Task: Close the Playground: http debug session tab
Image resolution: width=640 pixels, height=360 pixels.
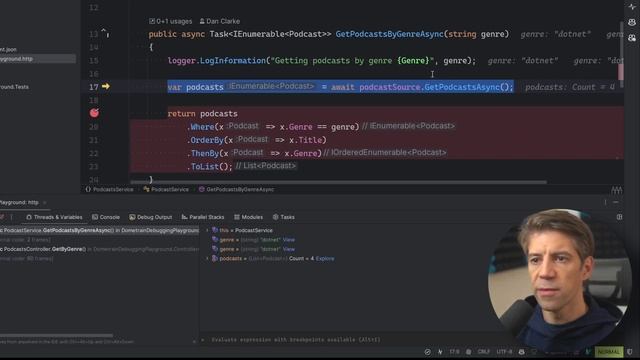Action: point(44,202)
